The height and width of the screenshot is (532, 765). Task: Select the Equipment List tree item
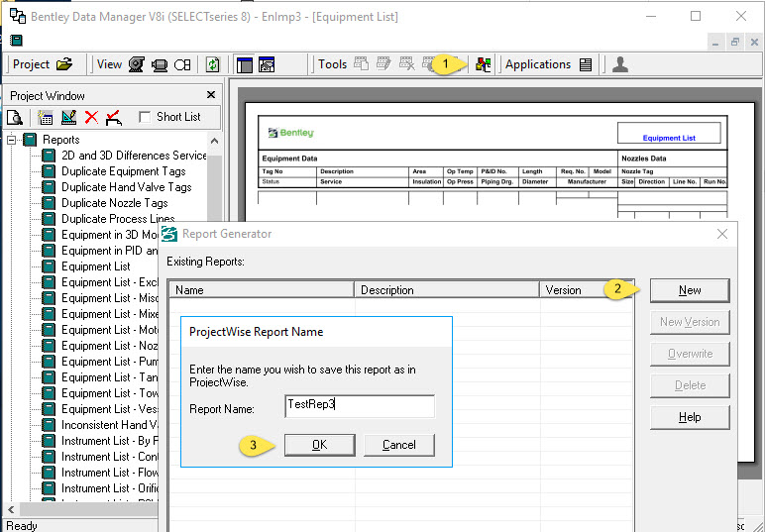[95, 266]
